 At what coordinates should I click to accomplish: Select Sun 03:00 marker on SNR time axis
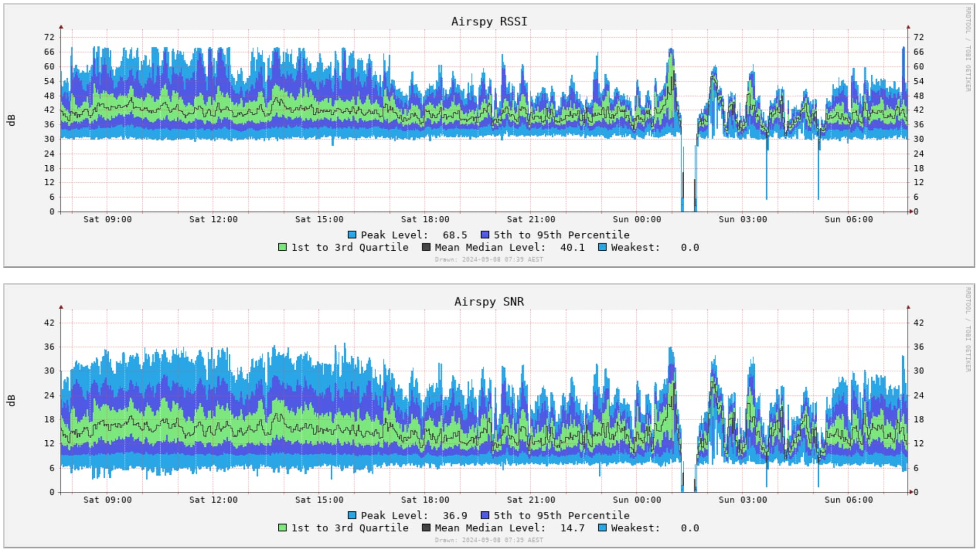point(742,500)
